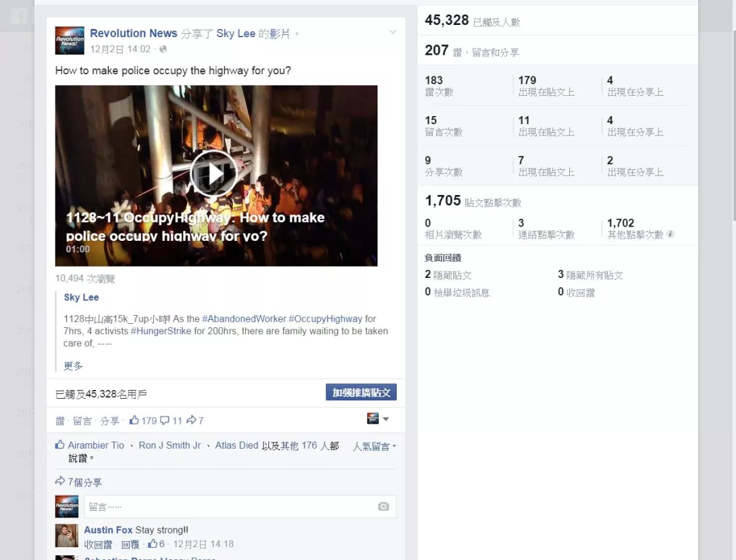This screenshot has width=736, height=560.
Task: Click info icon beside 其他點擊次數
Action: 671,233
